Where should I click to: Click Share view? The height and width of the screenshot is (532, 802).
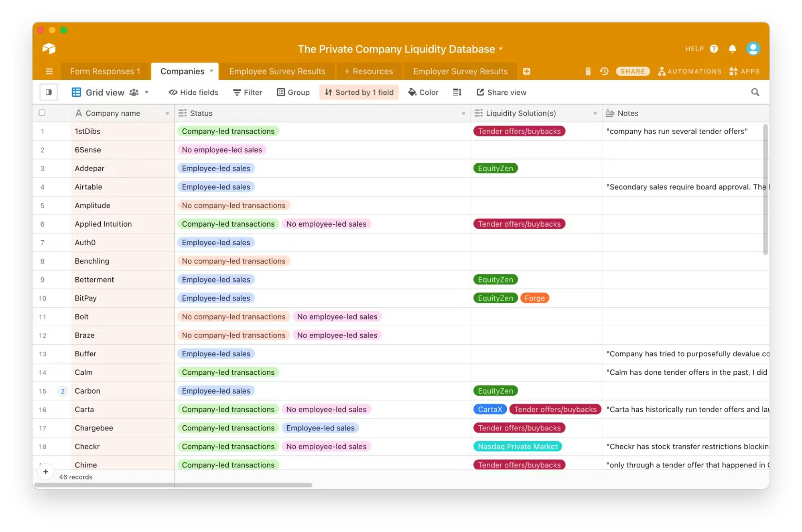click(501, 92)
